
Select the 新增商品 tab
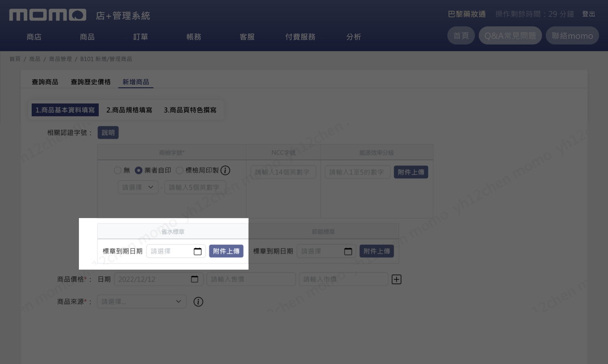coord(136,82)
